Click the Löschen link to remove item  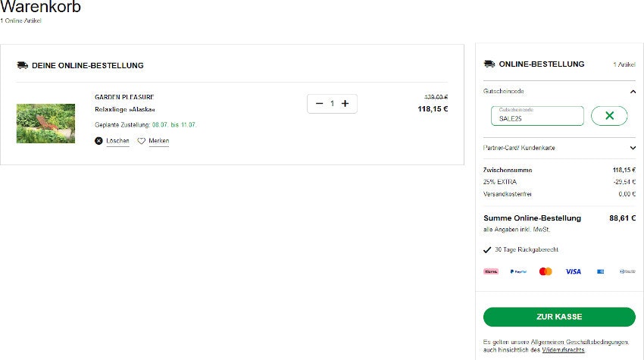[x=117, y=141]
